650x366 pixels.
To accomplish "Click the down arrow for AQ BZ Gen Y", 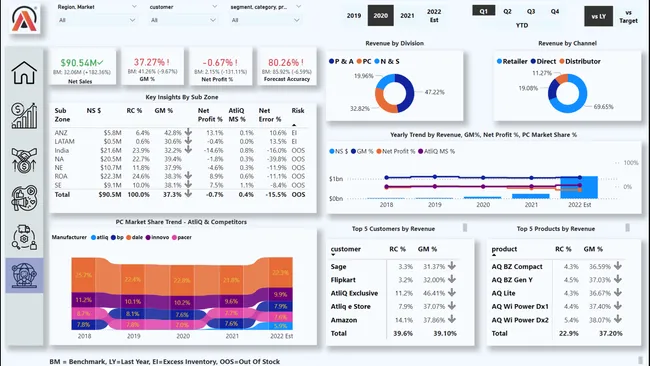I will pyautogui.click(x=618, y=279).
